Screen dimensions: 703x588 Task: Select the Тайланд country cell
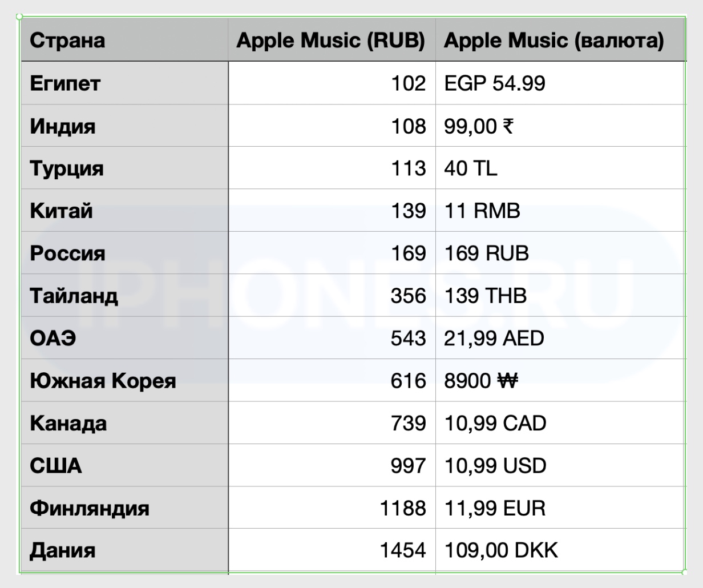[74, 296]
